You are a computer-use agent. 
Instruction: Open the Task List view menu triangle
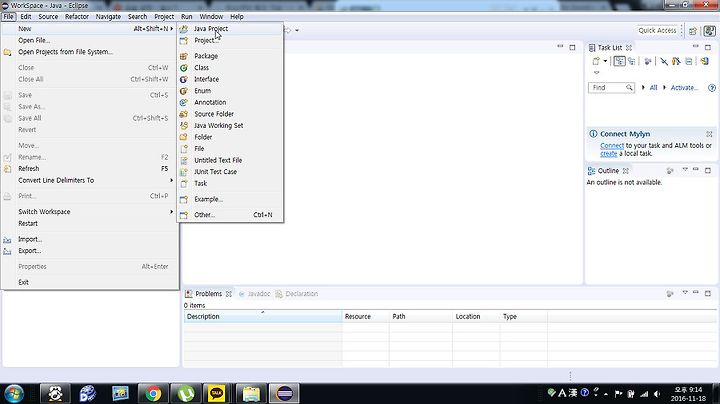(596, 73)
